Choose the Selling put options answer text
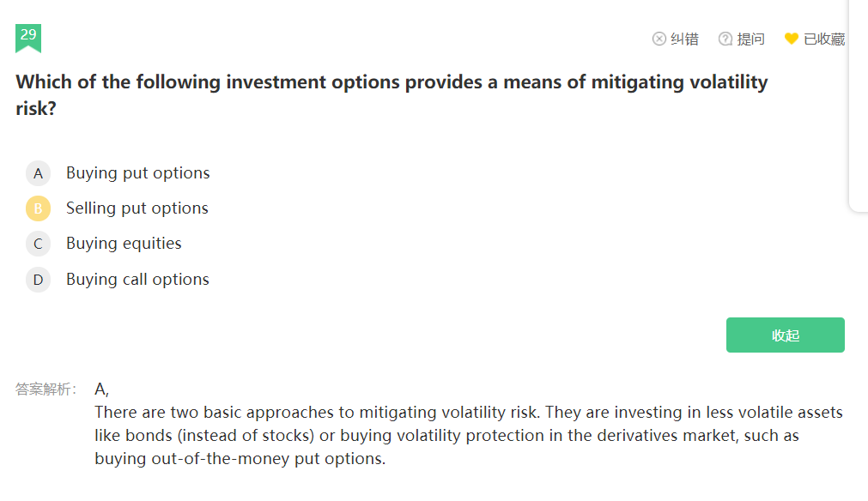Image resolution: width=868 pixels, height=501 pixels. 137,208
